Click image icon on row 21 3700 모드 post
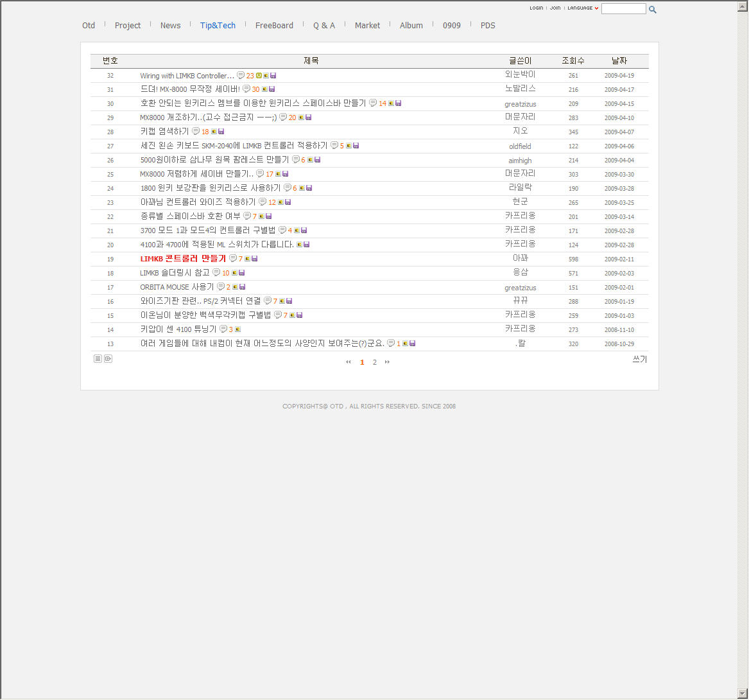Screen dimensions: 749x700 click(x=297, y=231)
